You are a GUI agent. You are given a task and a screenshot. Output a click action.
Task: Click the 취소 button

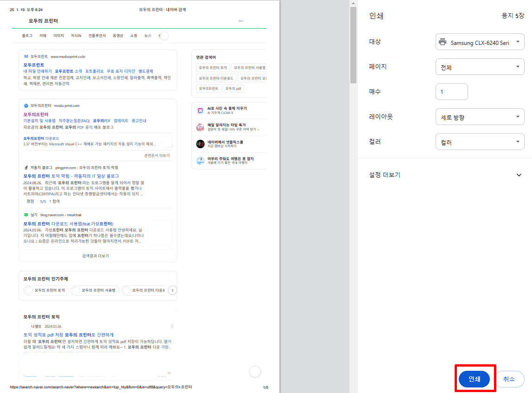(x=508, y=379)
